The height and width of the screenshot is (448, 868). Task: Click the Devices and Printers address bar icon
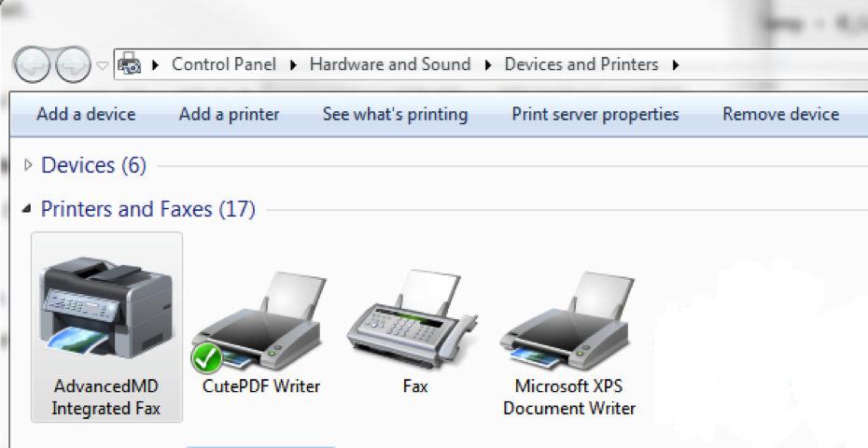[x=130, y=64]
